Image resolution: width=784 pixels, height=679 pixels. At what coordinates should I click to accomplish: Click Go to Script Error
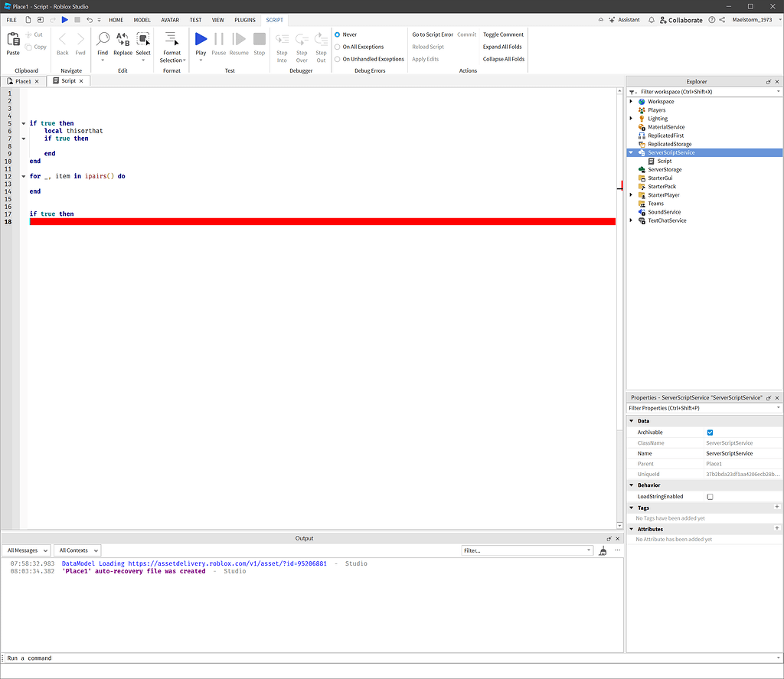(x=432, y=34)
